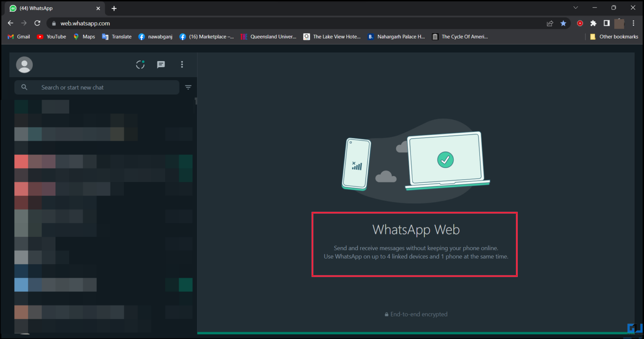The height and width of the screenshot is (339, 644).
Task: Click the Status icon in the WhatsApp header
Action: (x=140, y=65)
